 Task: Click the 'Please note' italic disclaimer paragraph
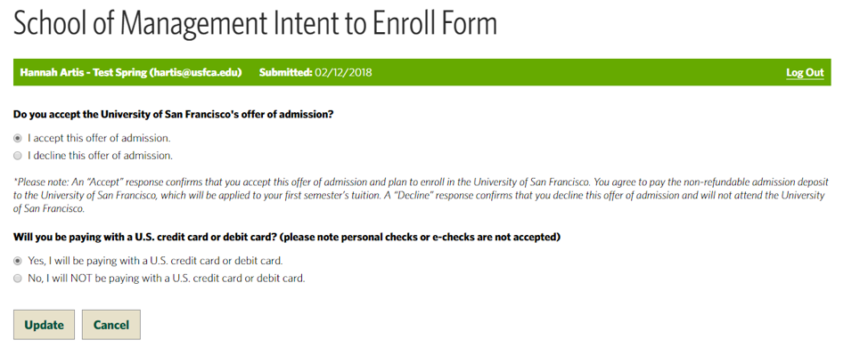tap(419, 194)
